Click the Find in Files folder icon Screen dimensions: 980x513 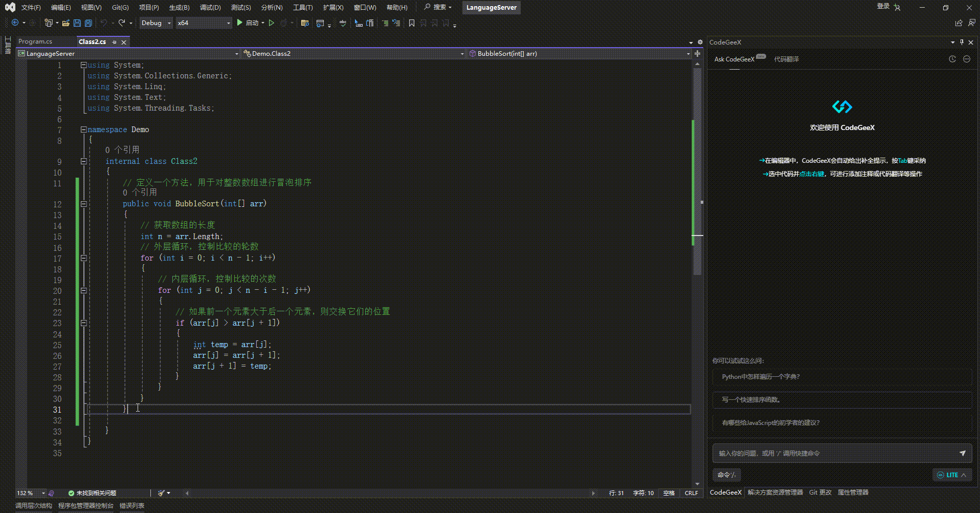coord(305,23)
